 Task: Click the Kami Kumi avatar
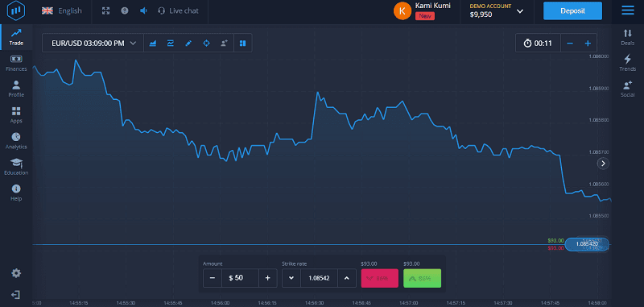pos(402,11)
